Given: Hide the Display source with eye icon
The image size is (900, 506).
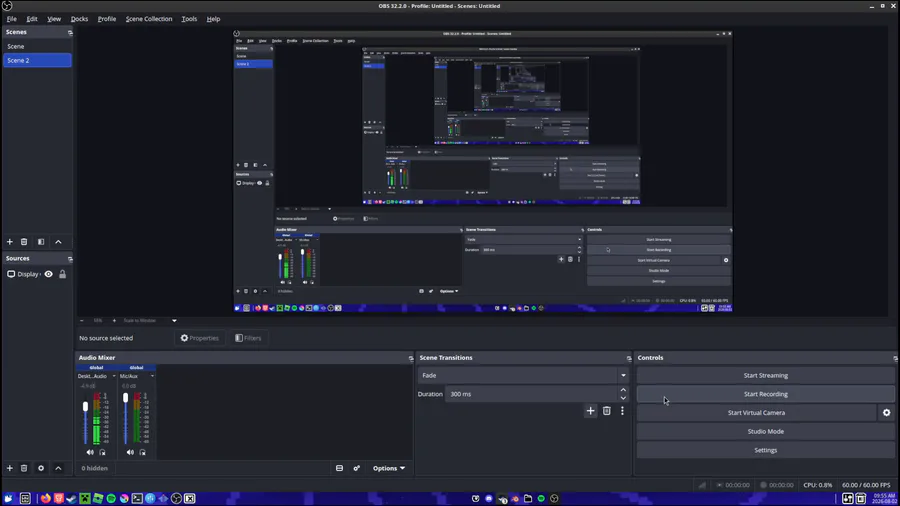Looking at the screenshot, I should click(x=49, y=274).
